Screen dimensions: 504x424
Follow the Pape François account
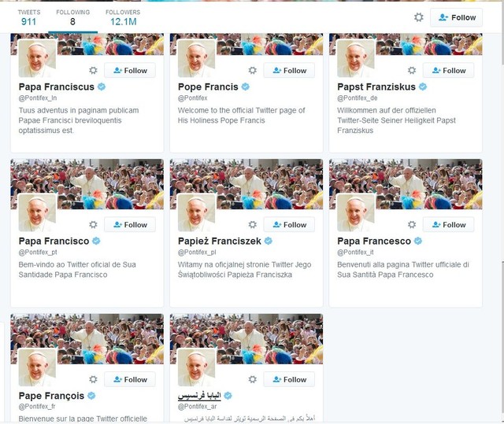coord(130,379)
